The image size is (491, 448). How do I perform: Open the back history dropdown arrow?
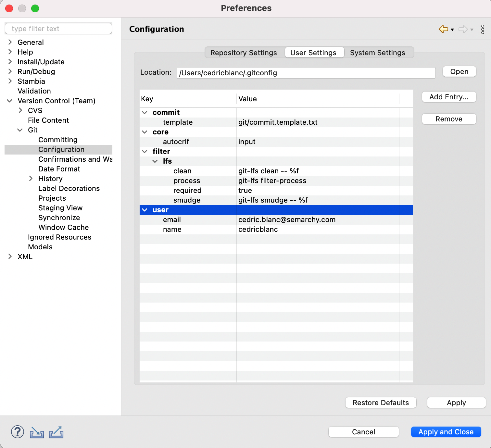pyautogui.click(x=452, y=30)
